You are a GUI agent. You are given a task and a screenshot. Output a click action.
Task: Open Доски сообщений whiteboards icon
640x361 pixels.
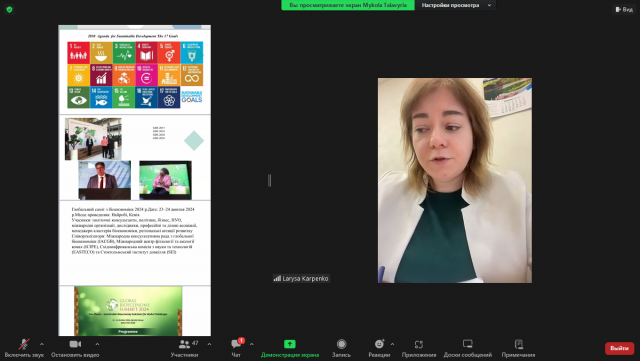468,344
